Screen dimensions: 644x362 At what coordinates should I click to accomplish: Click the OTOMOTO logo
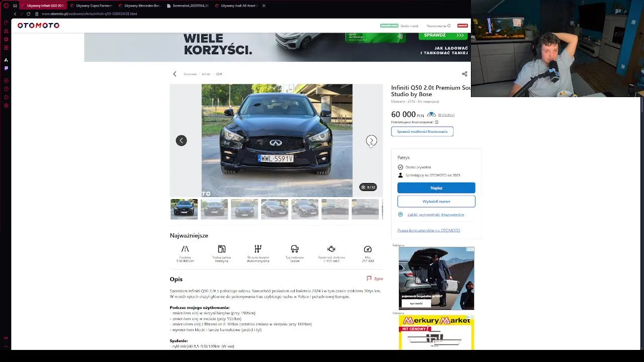pos(38,25)
